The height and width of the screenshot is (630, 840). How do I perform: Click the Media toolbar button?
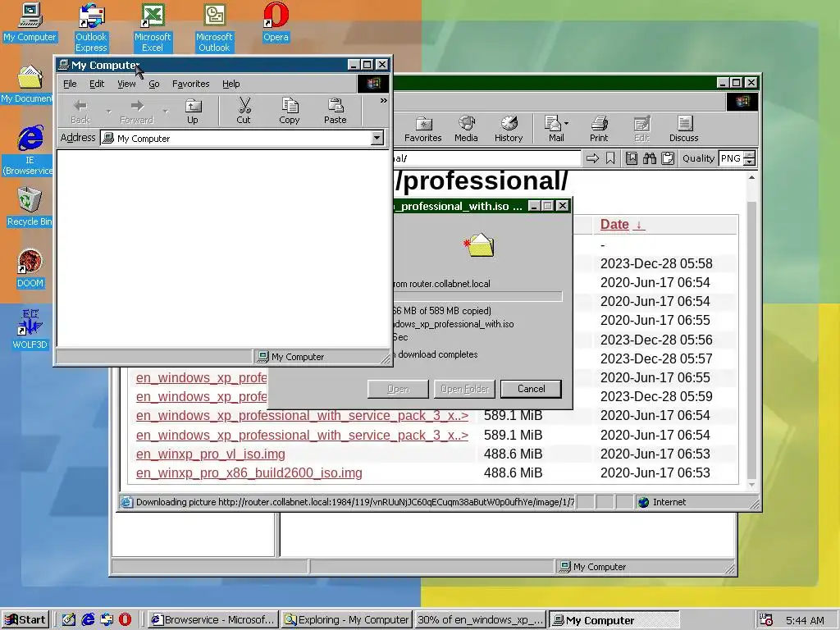pos(466,129)
